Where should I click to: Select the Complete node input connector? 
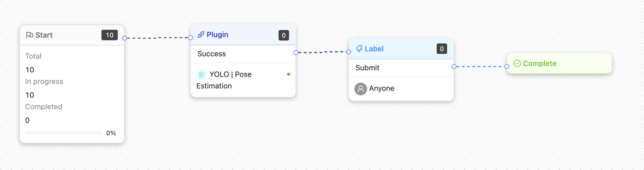[x=506, y=67]
